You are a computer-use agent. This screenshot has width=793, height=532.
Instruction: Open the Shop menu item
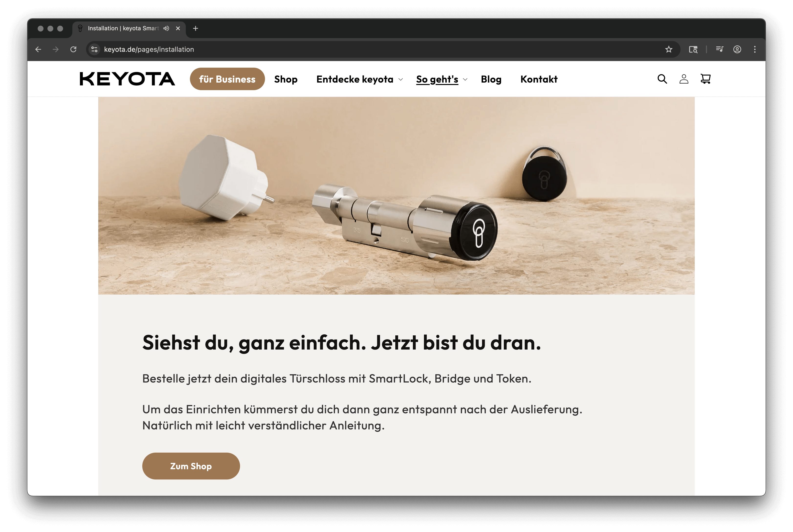click(x=286, y=79)
